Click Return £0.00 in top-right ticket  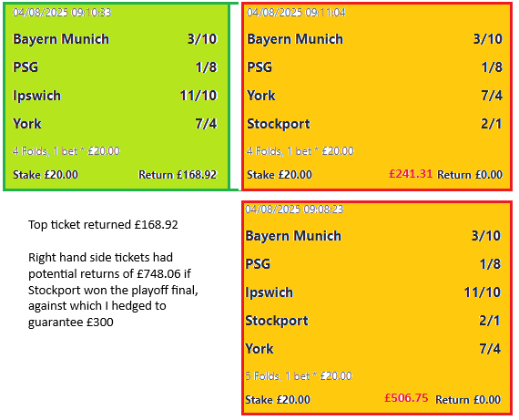470,175
